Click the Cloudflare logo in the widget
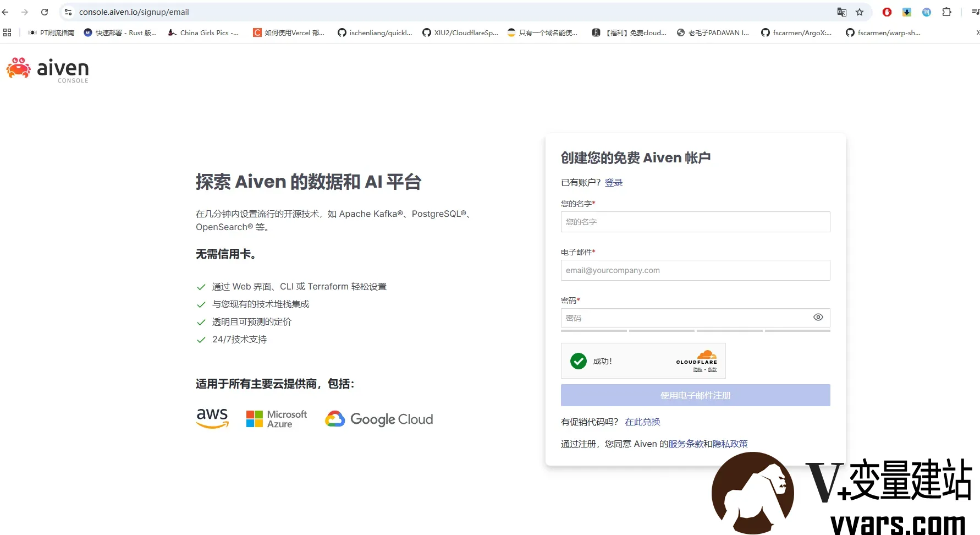Screen dimensions: 980x535 [697, 357]
